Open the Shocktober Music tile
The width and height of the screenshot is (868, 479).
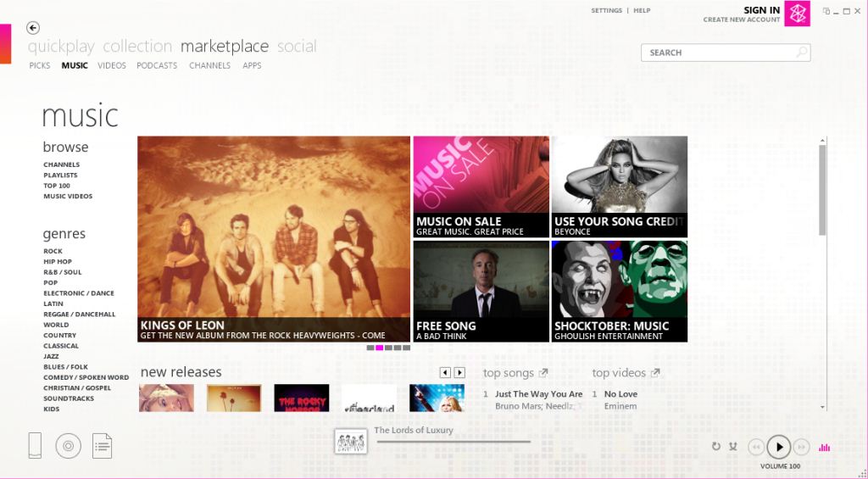tap(620, 292)
